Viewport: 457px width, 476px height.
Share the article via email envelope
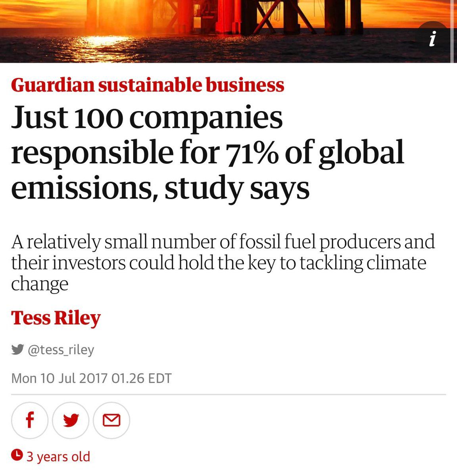(x=111, y=420)
